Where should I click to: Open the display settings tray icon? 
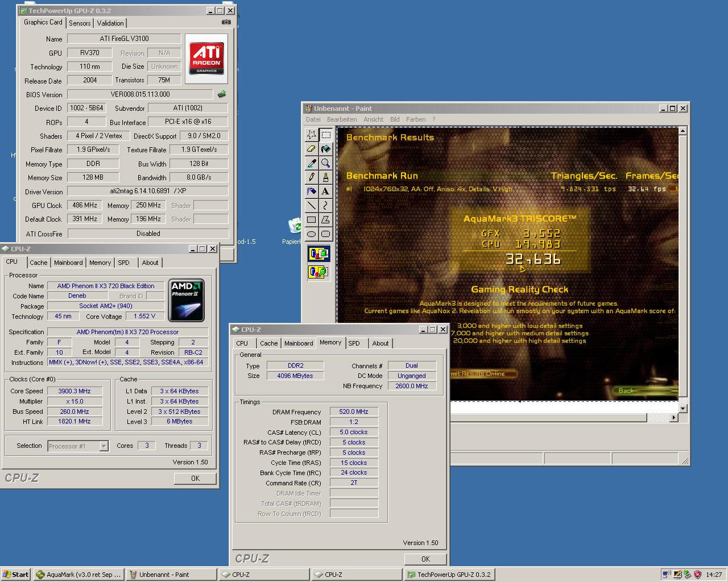click(x=677, y=575)
